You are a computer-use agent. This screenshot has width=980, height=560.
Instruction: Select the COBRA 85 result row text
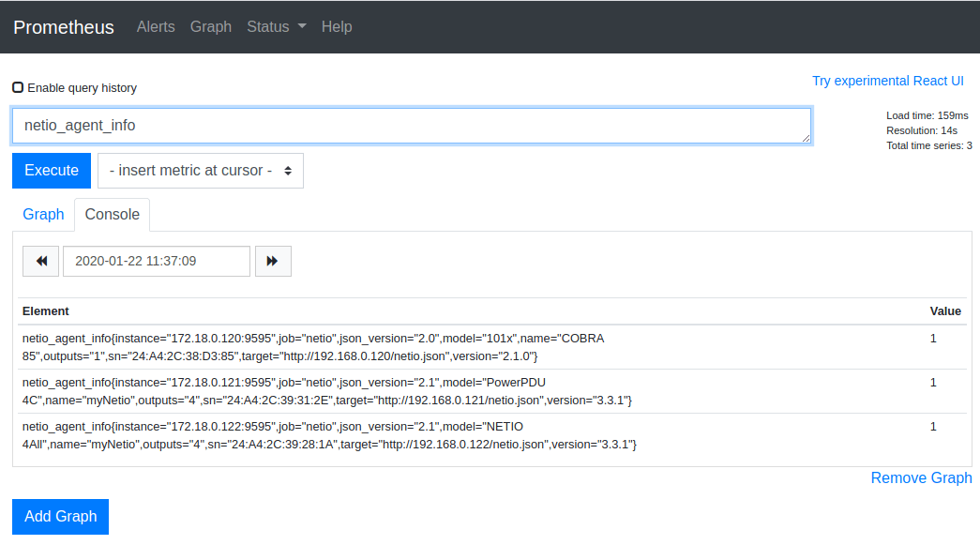pyautogui.click(x=313, y=347)
